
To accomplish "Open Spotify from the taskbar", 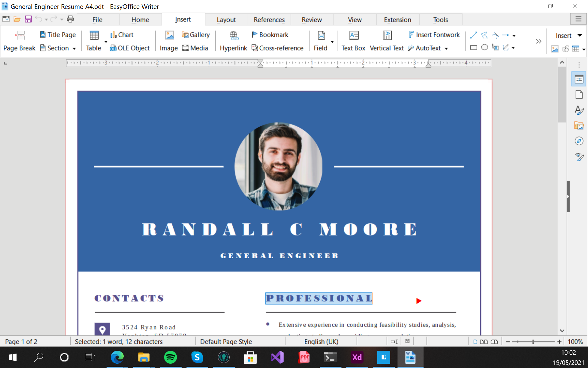I will point(170,357).
